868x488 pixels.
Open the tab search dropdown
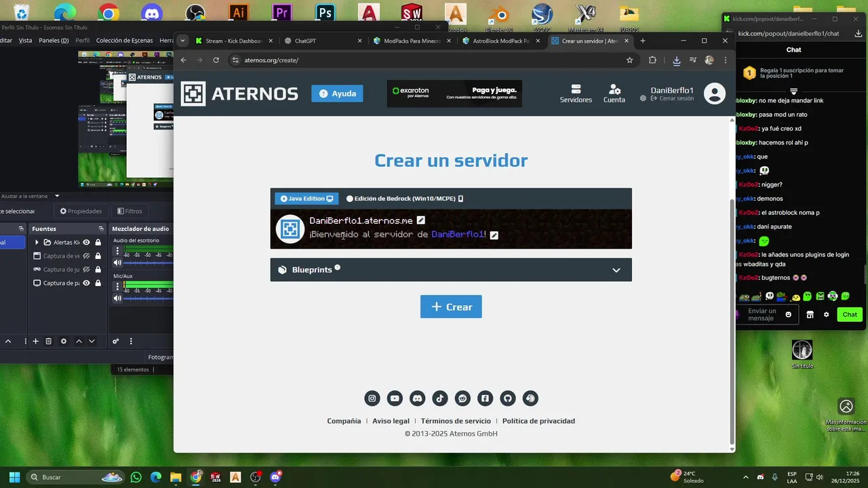[x=182, y=41]
